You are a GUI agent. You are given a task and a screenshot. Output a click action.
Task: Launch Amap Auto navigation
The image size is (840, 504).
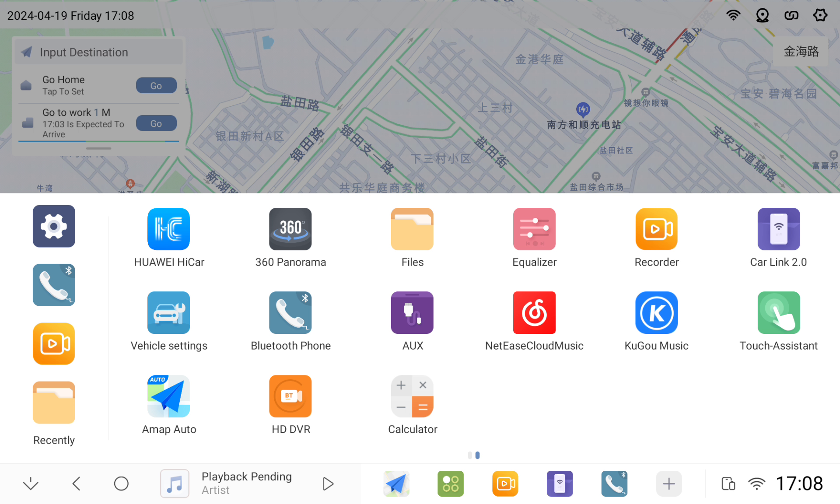[x=168, y=396]
